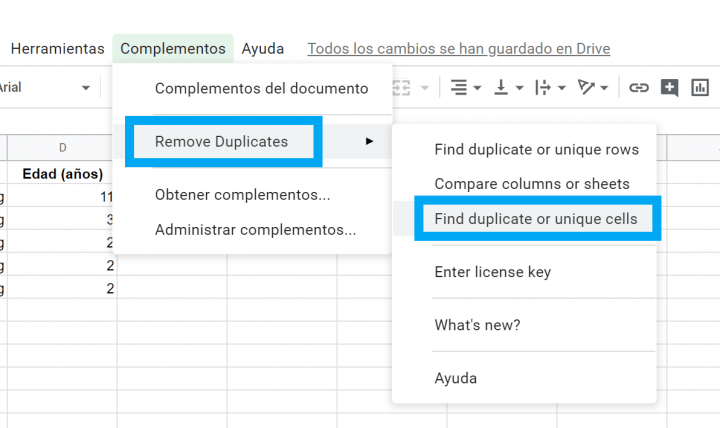
Task: Open the Herramientas menu
Action: click(x=57, y=49)
